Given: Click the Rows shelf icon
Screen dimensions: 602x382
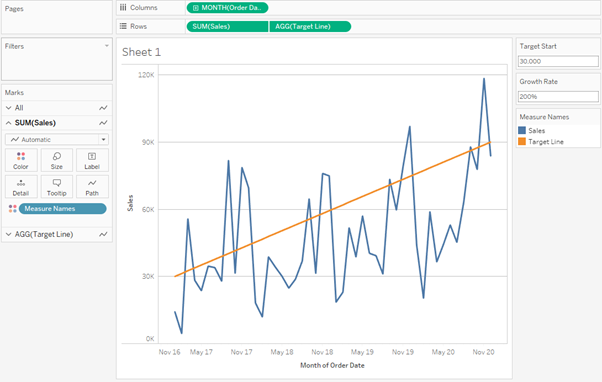Looking at the screenshot, I should [x=123, y=26].
